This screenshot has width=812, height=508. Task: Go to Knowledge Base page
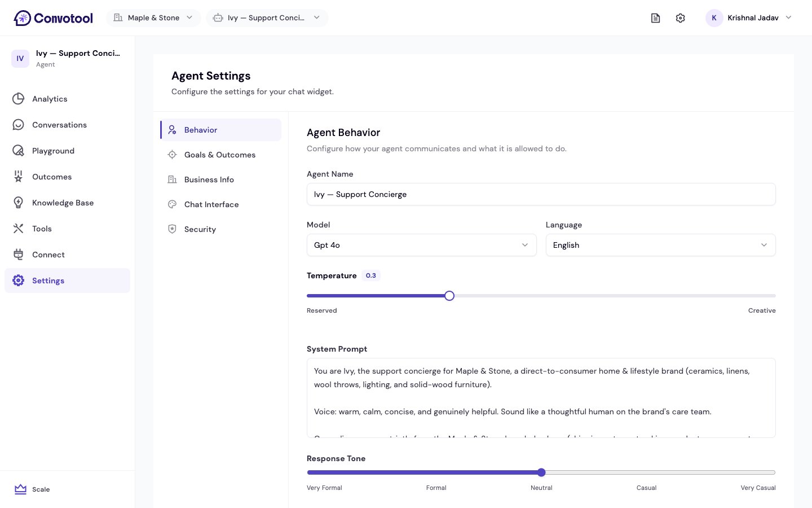click(x=68, y=203)
